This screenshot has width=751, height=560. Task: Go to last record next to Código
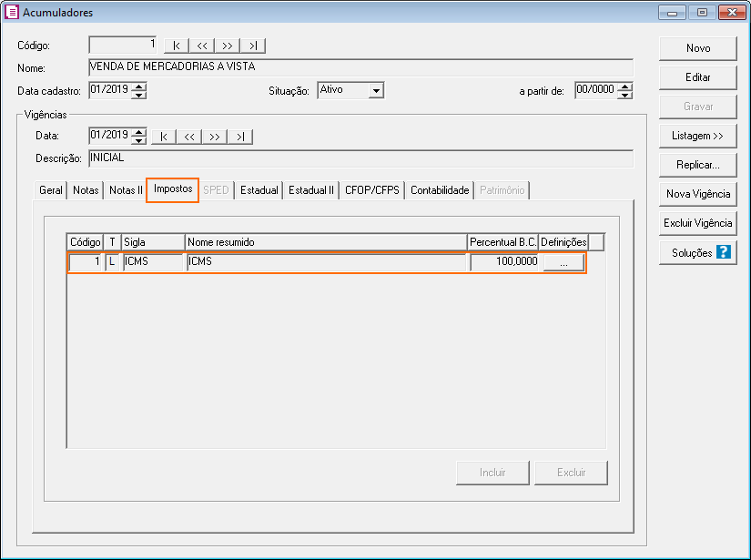pyautogui.click(x=253, y=46)
